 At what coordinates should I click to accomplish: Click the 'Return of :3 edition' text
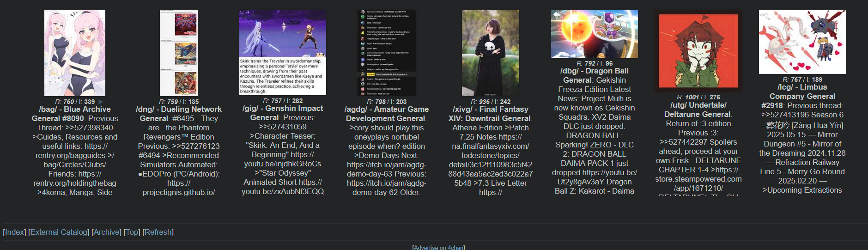[698, 123]
